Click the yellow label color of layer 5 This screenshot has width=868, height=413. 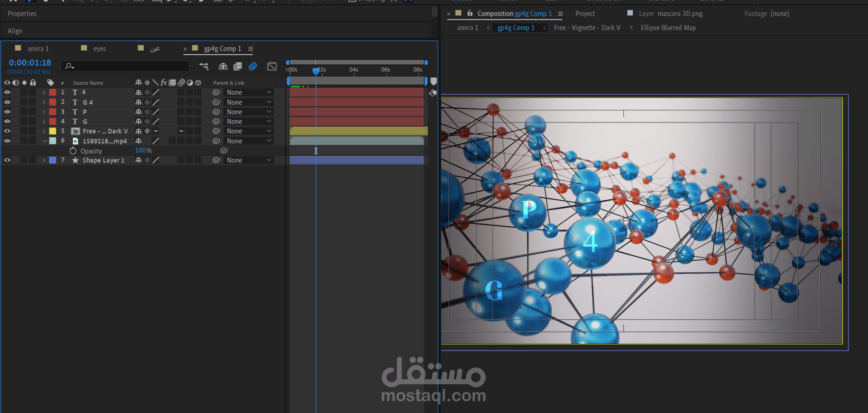point(53,131)
